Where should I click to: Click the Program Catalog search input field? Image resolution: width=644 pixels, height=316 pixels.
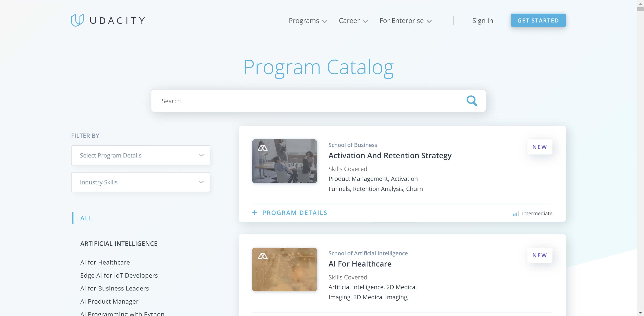318,101
